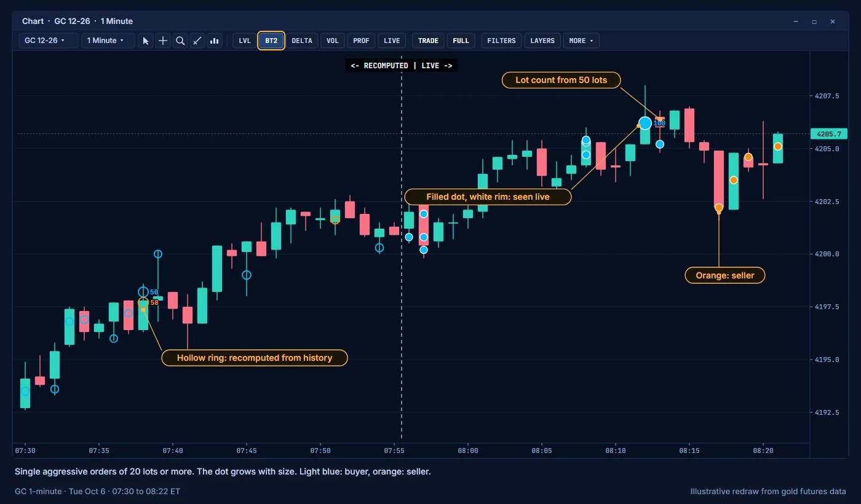Disable the BT2 big trades overlay
Image resolution: width=861 pixels, height=504 pixels.
(271, 41)
